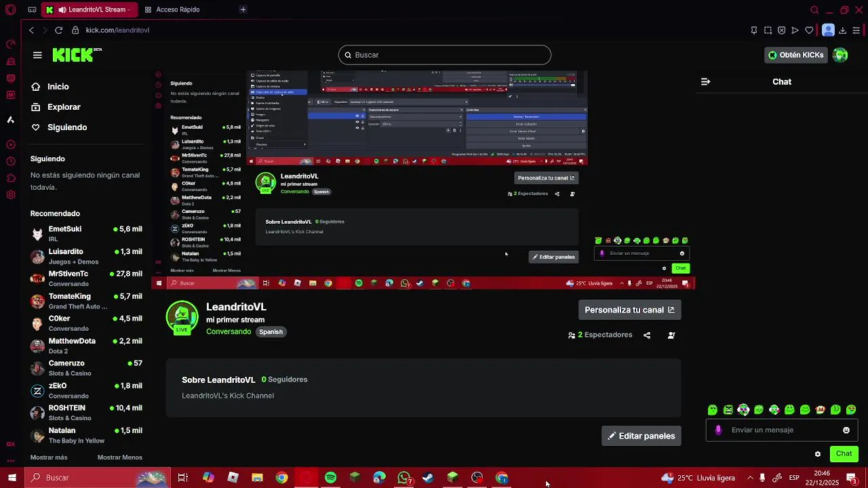Take a snapshot with the capture icon
Screen dimensions: 868x488
[x=768, y=30]
